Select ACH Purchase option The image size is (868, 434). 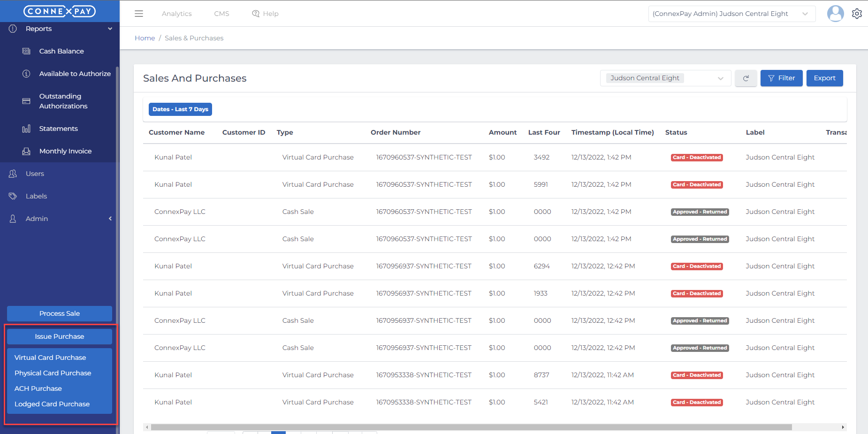pyautogui.click(x=38, y=388)
